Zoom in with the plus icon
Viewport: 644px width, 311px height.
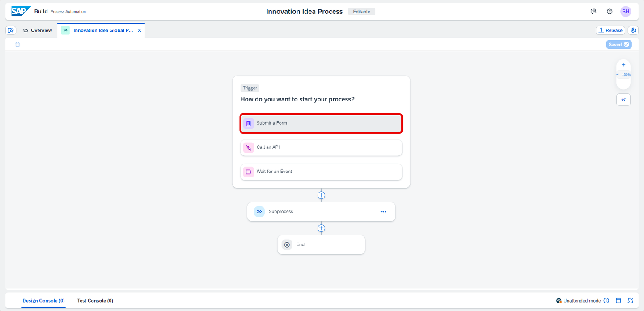point(623,65)
